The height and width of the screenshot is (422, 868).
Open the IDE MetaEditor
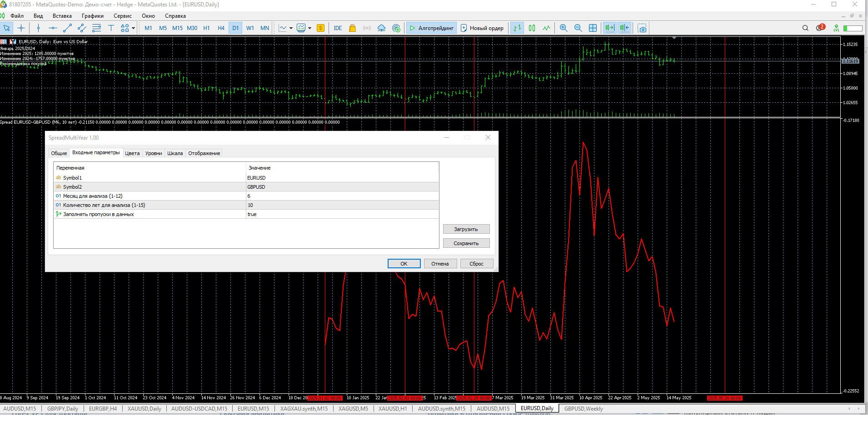pos(338,28)
